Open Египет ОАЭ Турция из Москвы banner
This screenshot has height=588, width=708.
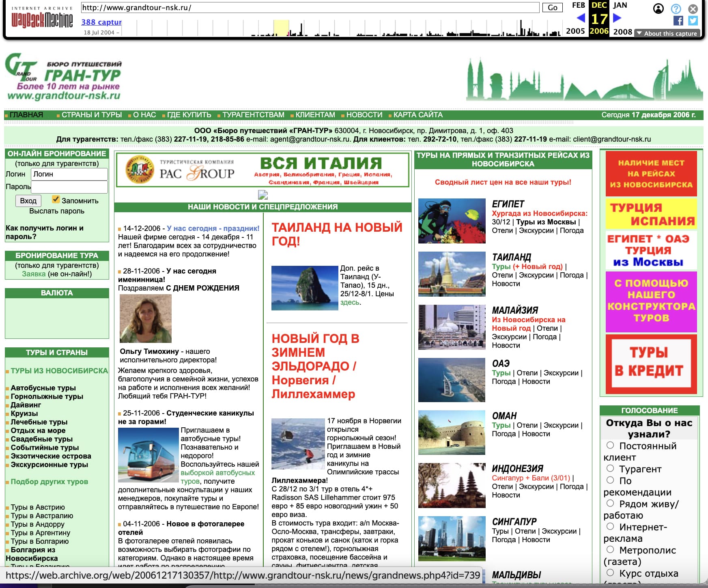point(651,250)
